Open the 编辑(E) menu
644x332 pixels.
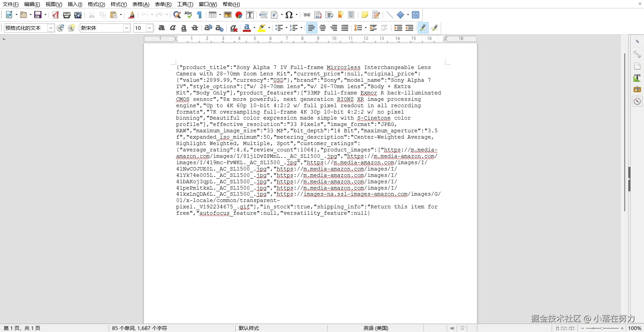click(x=32, y=4)
